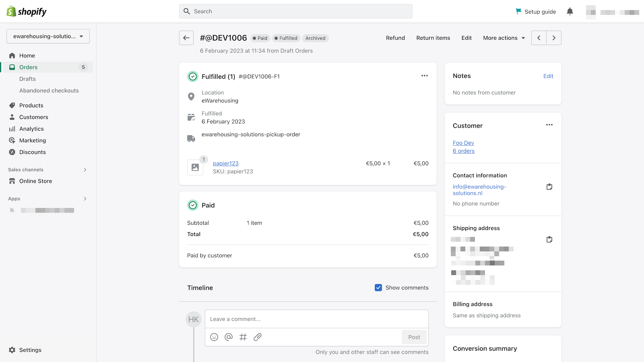The width and height of the screenshot is (644, 362).
Task: Click the Customers person icon
Action: coord(12,117)
